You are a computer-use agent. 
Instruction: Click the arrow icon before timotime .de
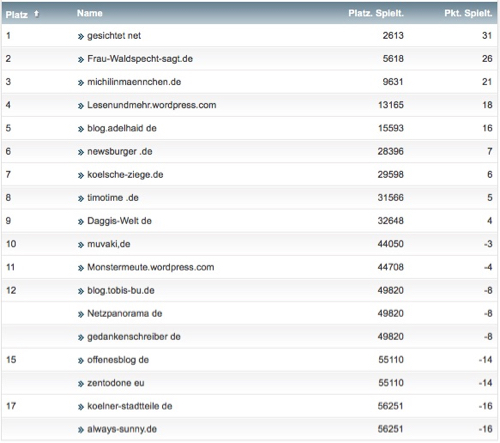pos(81,199)
